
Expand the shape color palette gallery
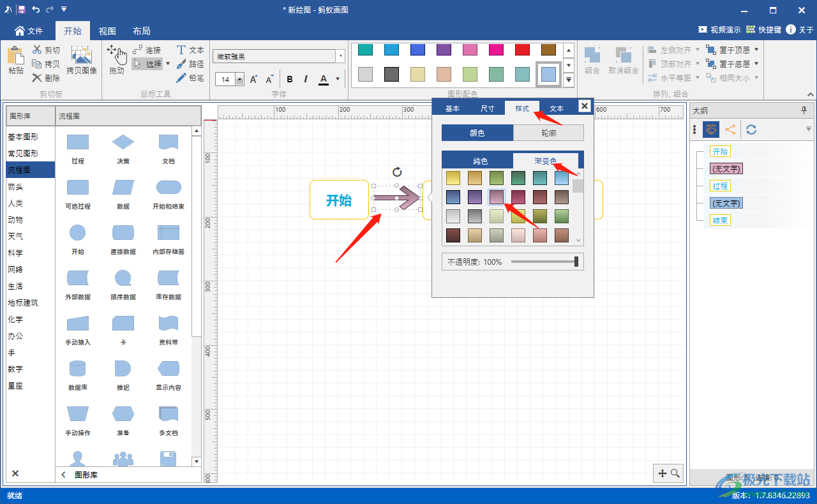tap(569, 80)
